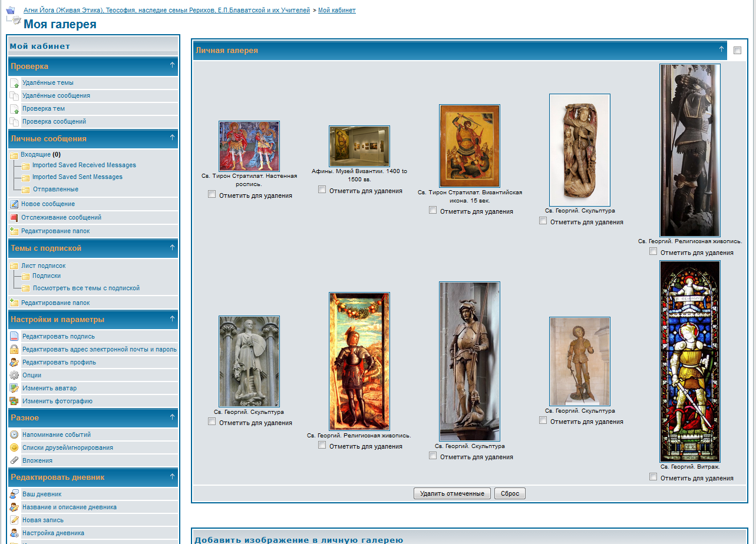
Task: Click the red flag icon for Отслеживание сообщений
Action: (14, 218)
